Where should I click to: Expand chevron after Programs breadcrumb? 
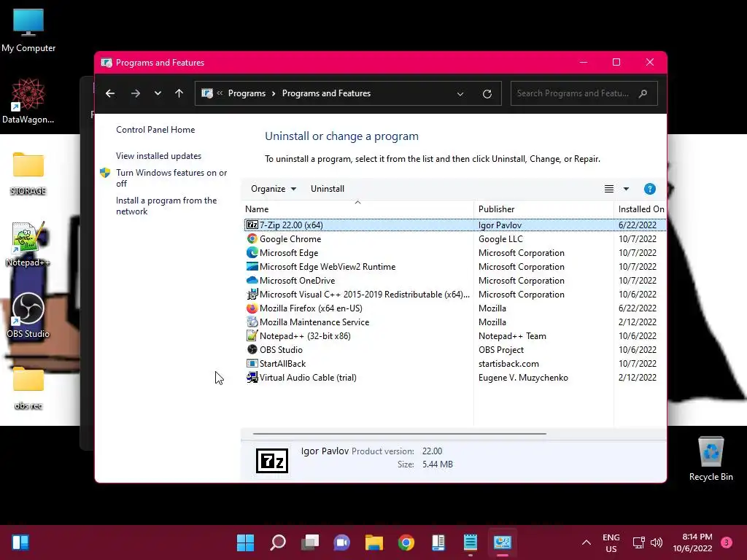coord(274,93)
